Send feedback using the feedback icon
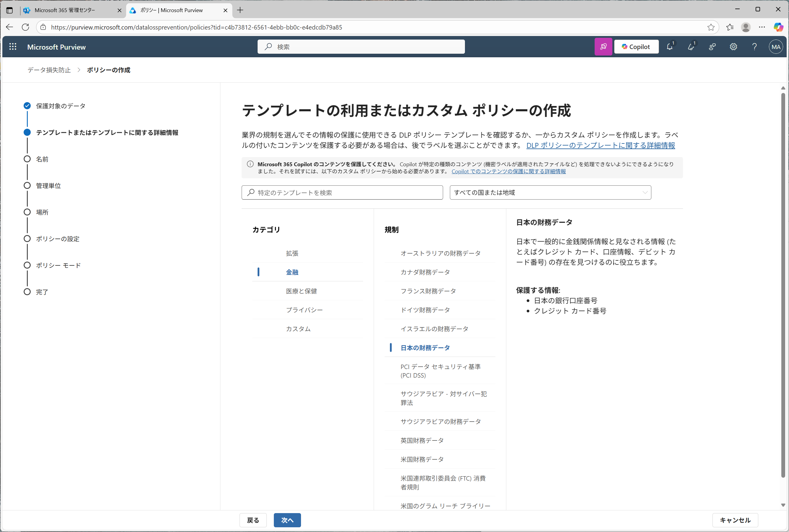Image resolution: width=789 pixels, height=532 pixels. pyautogui.click(x=712, y=46)
